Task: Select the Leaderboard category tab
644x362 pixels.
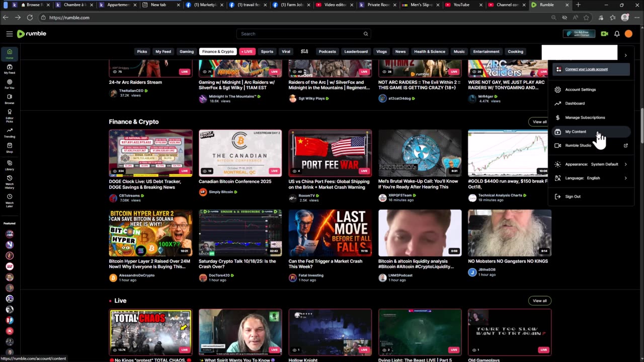Action: click(x=356, y=51)
